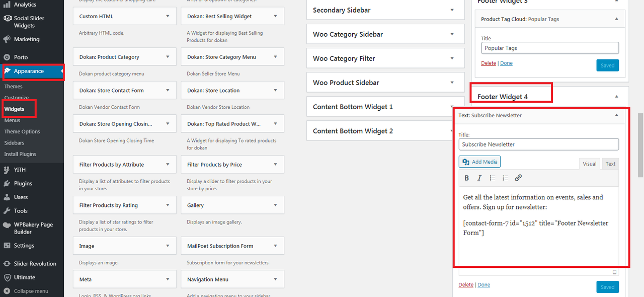Click inside the newsletter text editor body

tap(539, 227)
